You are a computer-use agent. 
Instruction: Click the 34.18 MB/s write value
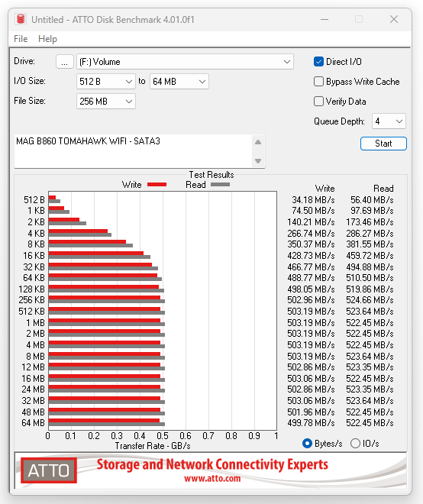point(313,200)
